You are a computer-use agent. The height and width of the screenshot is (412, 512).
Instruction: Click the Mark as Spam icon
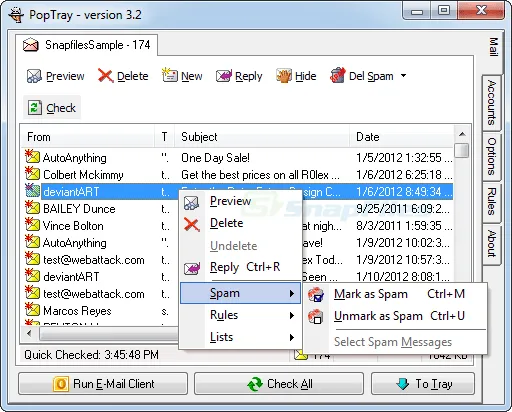[x=316, y=295]
